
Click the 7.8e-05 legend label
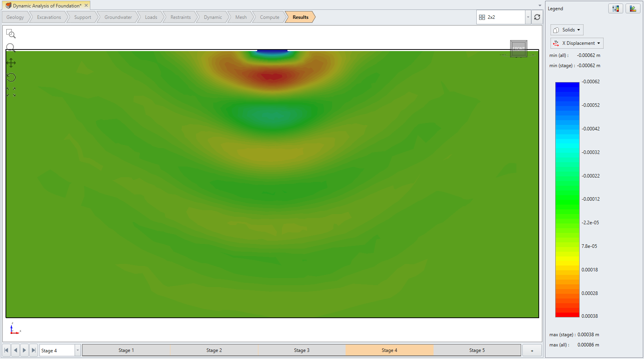(589, 246)
